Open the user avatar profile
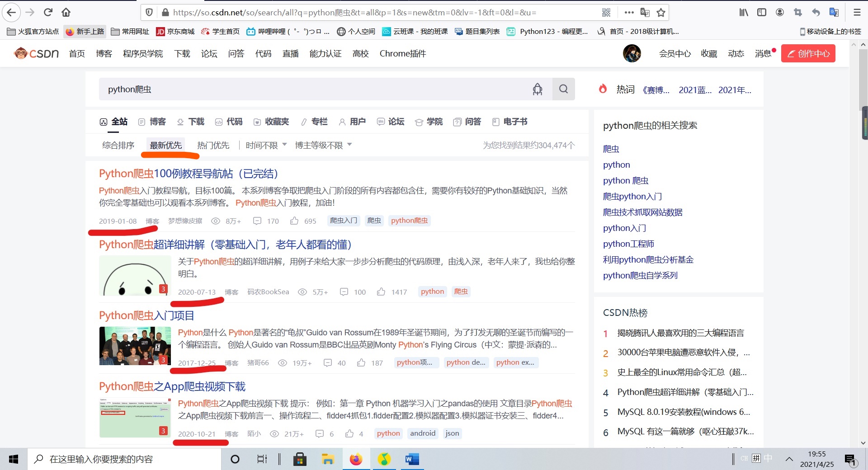The width and height of the screenshot is (868, 470). (x=632, y=53)
